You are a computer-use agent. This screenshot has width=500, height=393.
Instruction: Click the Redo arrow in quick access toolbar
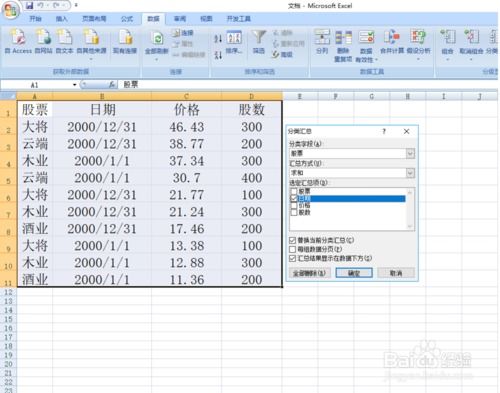(x=56, y=5)
